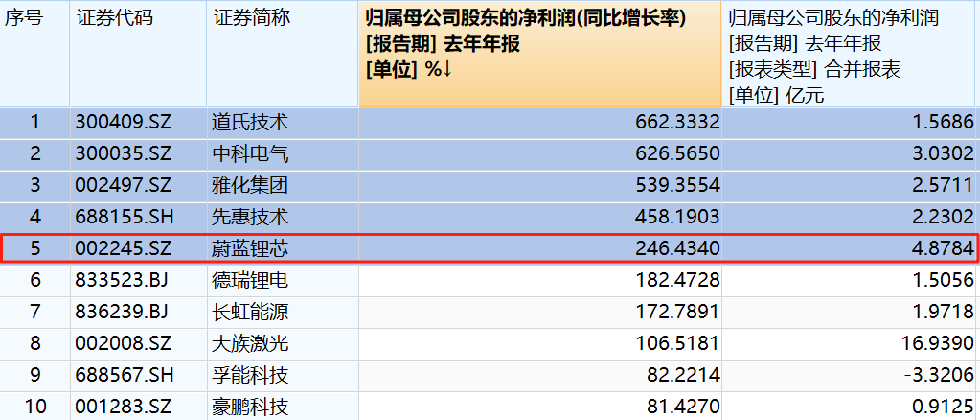The height and width of the screenshot is (420, 980).
Task: Select net profit cell 2.5711
Action: pyautogui.click(x=851, y=186)
